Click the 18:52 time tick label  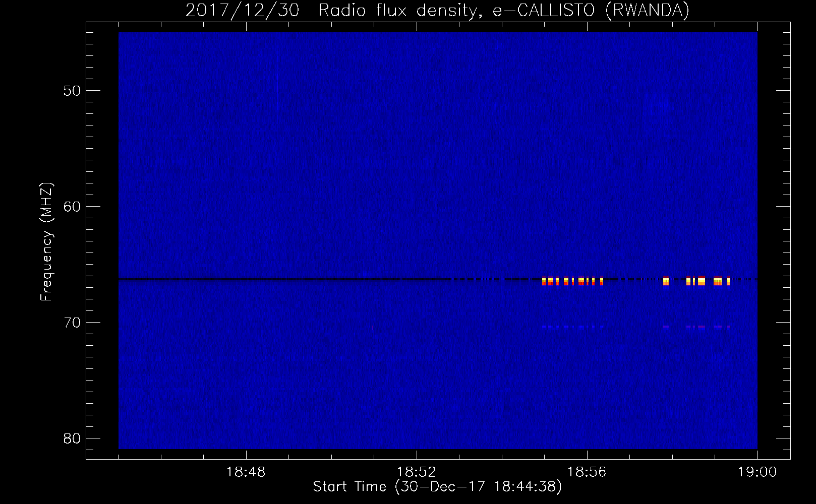point(417,472)
